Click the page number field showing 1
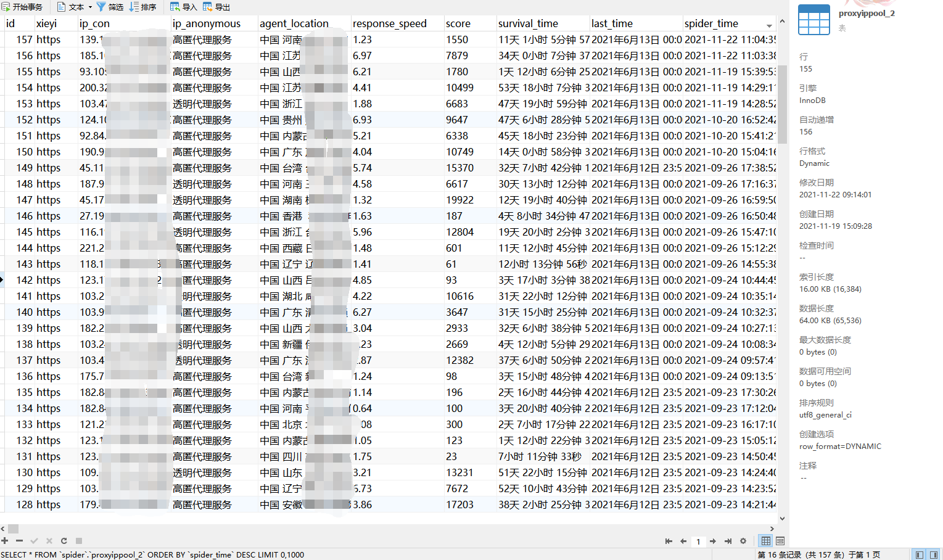The image size is (943, 560). (698, 541)
